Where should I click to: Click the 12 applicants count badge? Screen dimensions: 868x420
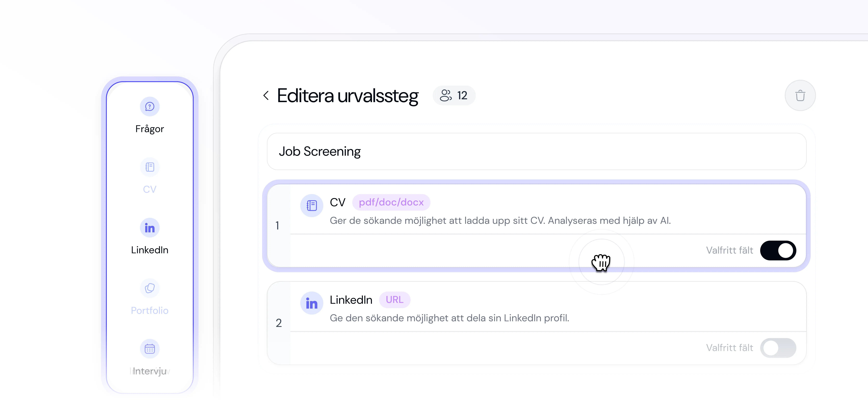[x=454, y=95]
